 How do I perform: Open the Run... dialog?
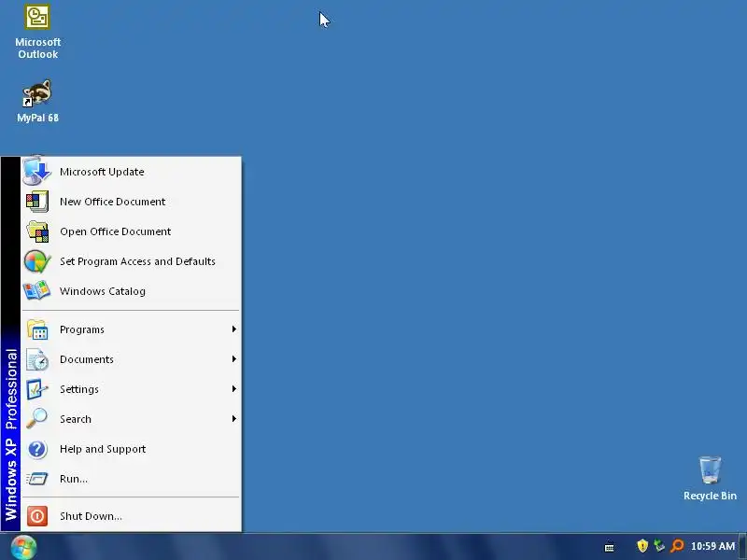coord(131,479)
